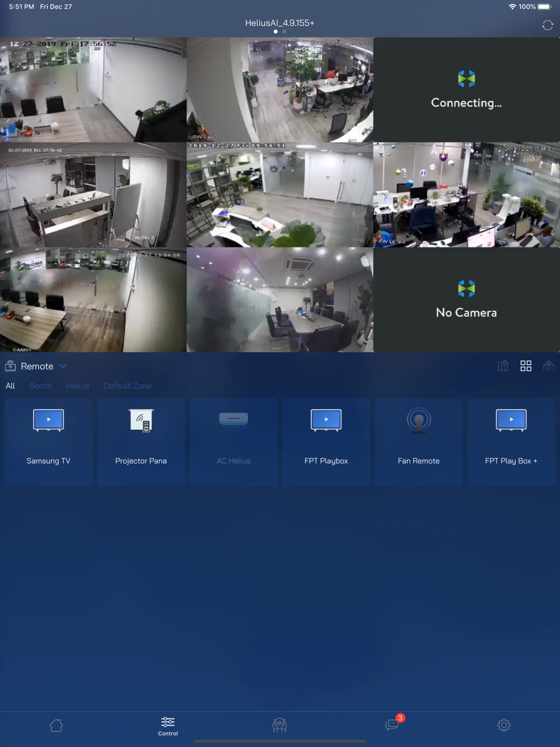This screenshot has height=747, width=560.
Task: Open the AC Helius remote
Action: point(234,442)
